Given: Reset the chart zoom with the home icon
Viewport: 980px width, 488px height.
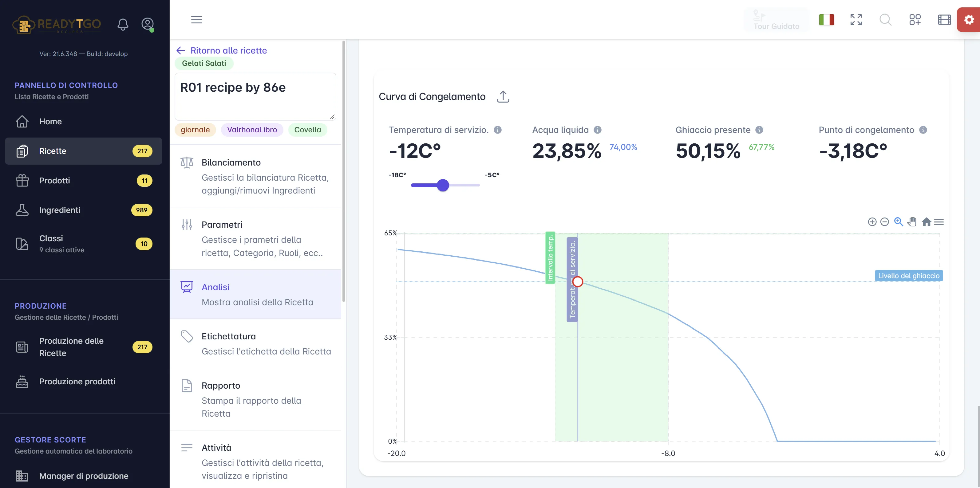Looking at the screenshot, I should pos(927,222).
